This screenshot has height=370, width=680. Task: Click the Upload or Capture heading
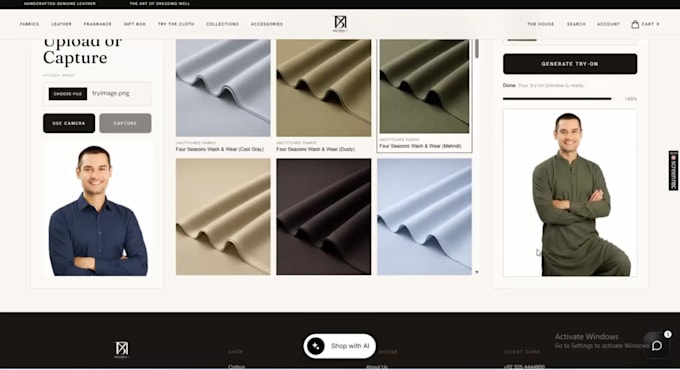point(82,52)
